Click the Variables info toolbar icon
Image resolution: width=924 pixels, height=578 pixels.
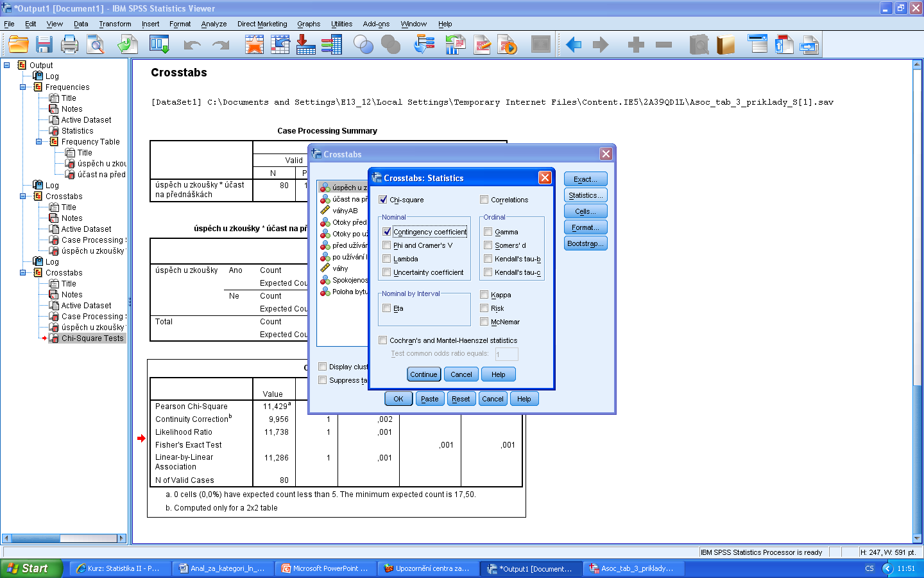tap(332, 44)
